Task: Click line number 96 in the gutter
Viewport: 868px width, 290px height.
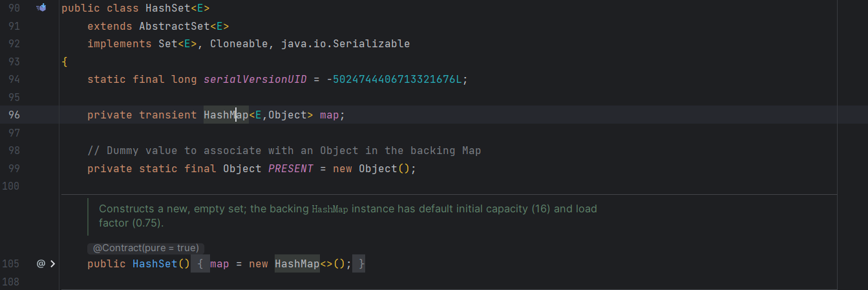Action: (14, 115)
